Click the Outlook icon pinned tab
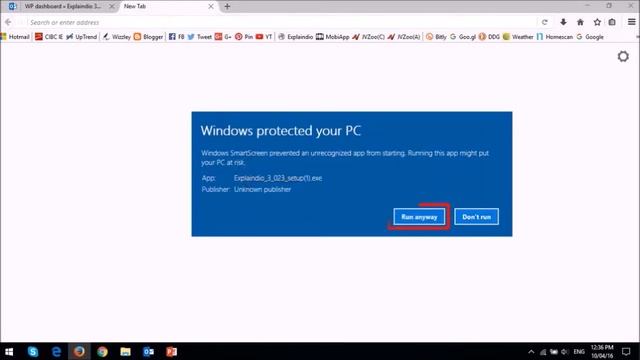 coord(12,6)
